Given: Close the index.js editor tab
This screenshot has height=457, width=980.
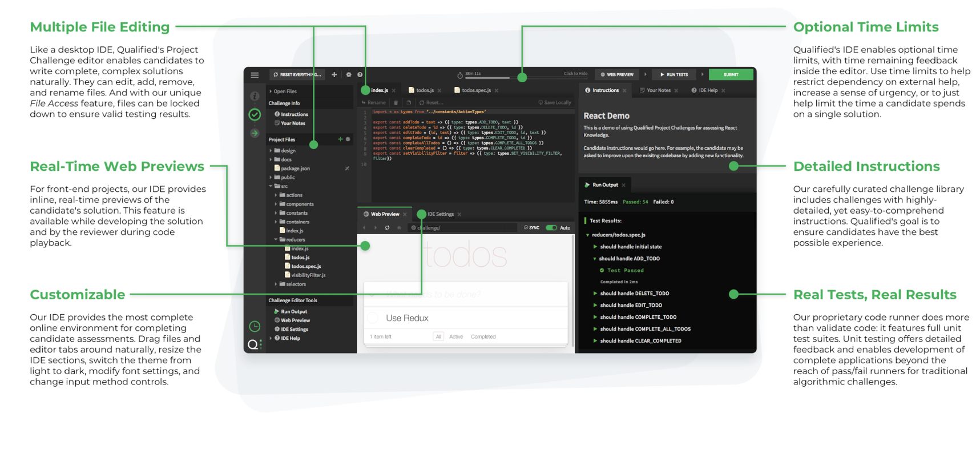Looking at the screenshot, I should (394, 91).
